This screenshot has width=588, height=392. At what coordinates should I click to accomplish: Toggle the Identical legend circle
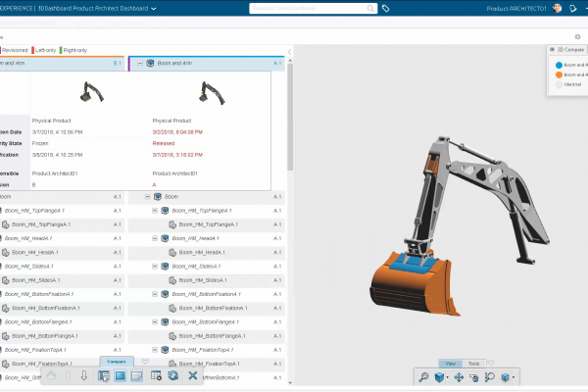click(559, 84)
